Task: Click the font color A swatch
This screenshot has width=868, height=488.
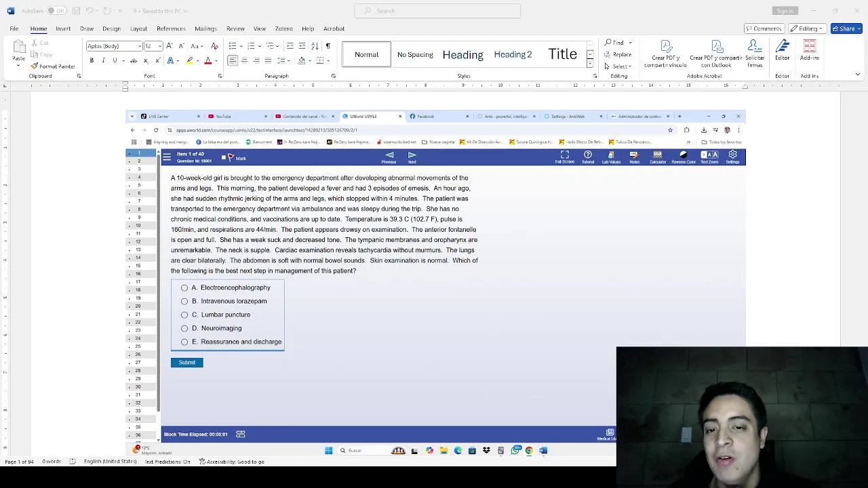Action: coord(208,60)
